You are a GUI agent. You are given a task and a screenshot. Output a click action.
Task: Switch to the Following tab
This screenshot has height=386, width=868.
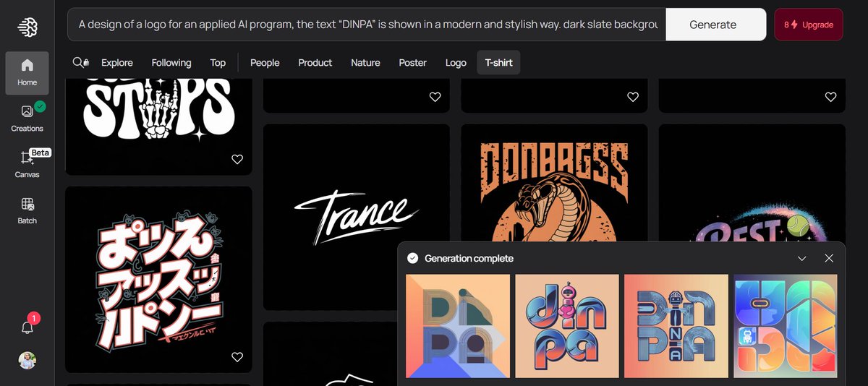(171, 63)
